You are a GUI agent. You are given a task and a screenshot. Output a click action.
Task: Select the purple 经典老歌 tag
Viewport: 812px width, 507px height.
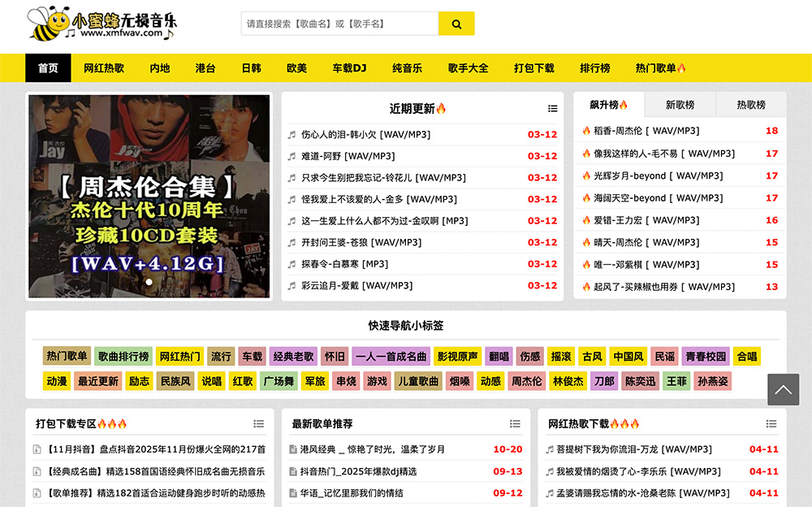click(292, 357)
